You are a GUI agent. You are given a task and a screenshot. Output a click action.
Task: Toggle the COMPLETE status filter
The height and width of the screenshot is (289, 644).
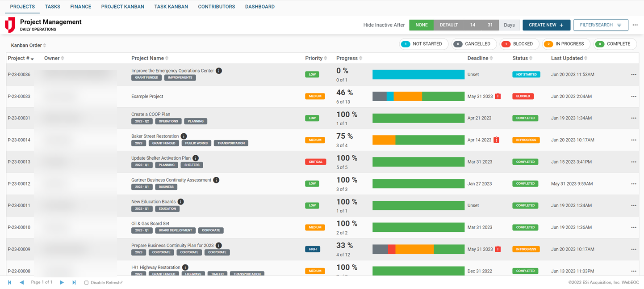click(x=615, y=44)
